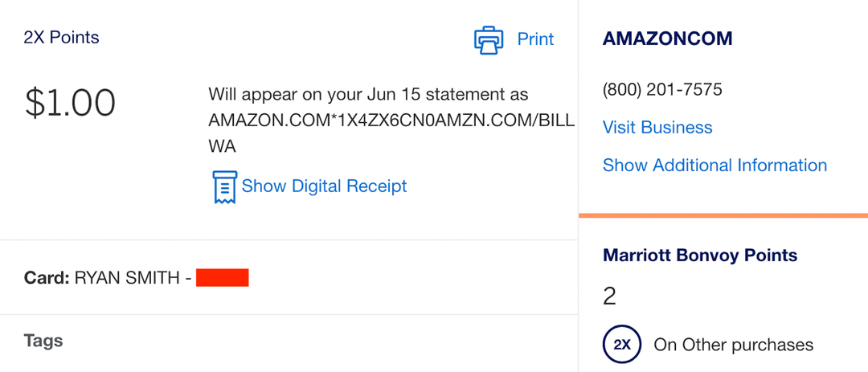This screenshot has height=372, width=868.
Task: Open the Show Digital Receipt link
Action: tap(324, 186)
